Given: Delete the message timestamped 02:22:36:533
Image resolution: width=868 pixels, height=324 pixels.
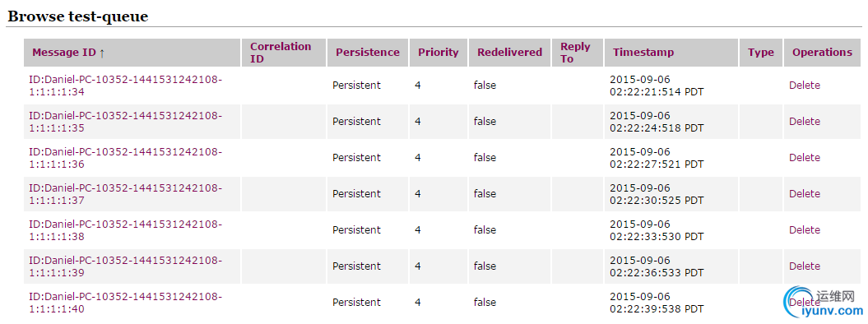Looking at the screenshot, I should 805,266.
